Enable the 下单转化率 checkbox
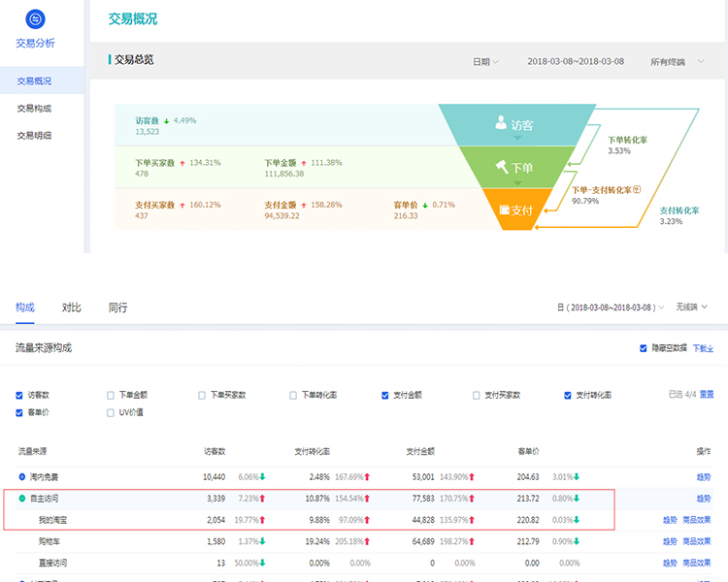The width and height of the screenshot is (728, 582). tap(293, 396)
